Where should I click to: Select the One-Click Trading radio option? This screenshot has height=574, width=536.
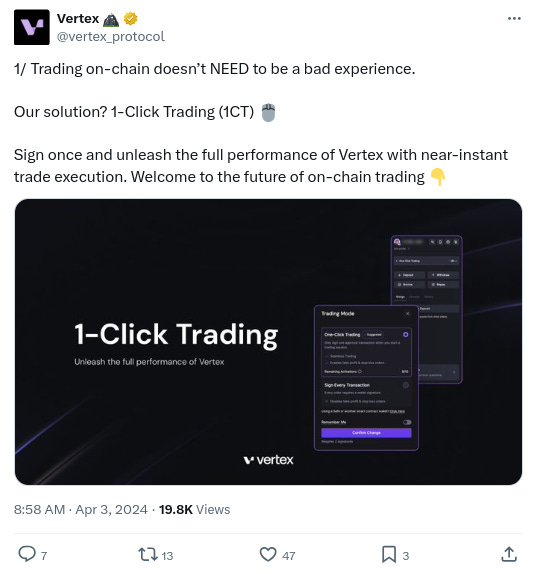pyautogui.click(x=406, y=335)
